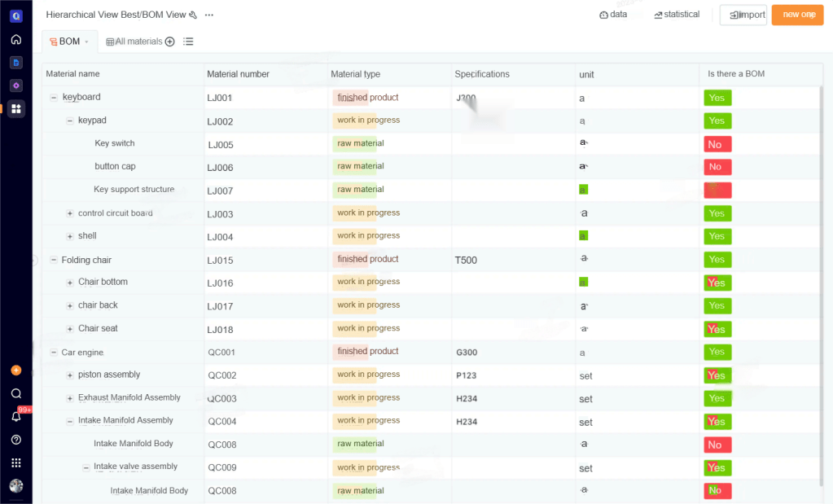The image size is (833, 504).
Task: Open the Home icon in the sidebar
Action: (x=15, y=39)
